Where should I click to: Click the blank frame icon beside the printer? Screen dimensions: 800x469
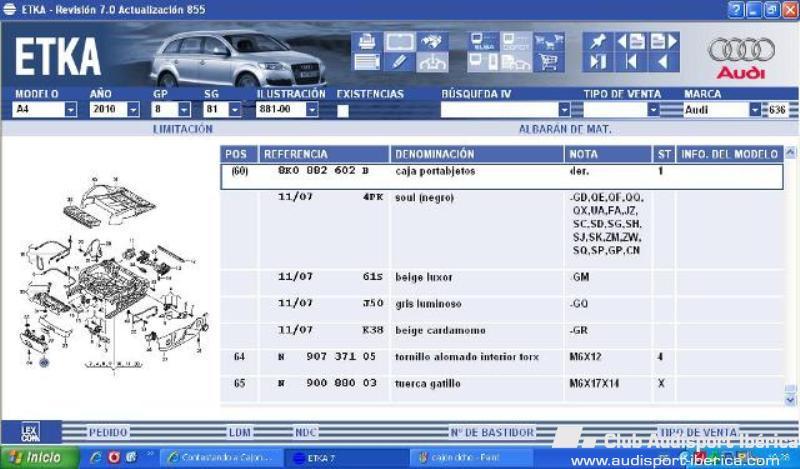(399, 42)
